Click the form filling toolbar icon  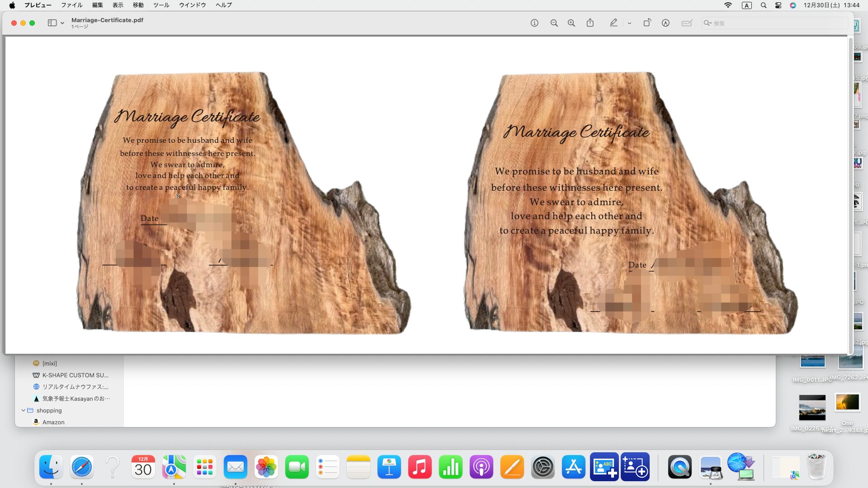coord(687,23)
